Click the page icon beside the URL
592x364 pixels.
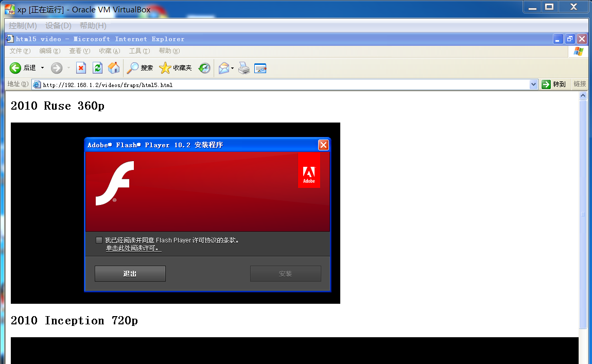(x=37, y=84)
